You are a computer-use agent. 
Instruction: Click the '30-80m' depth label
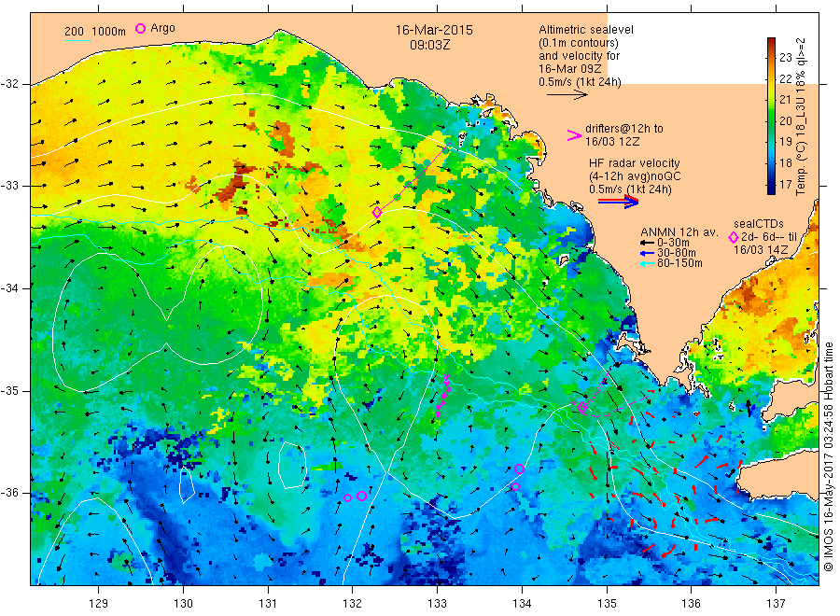point(676,253)
